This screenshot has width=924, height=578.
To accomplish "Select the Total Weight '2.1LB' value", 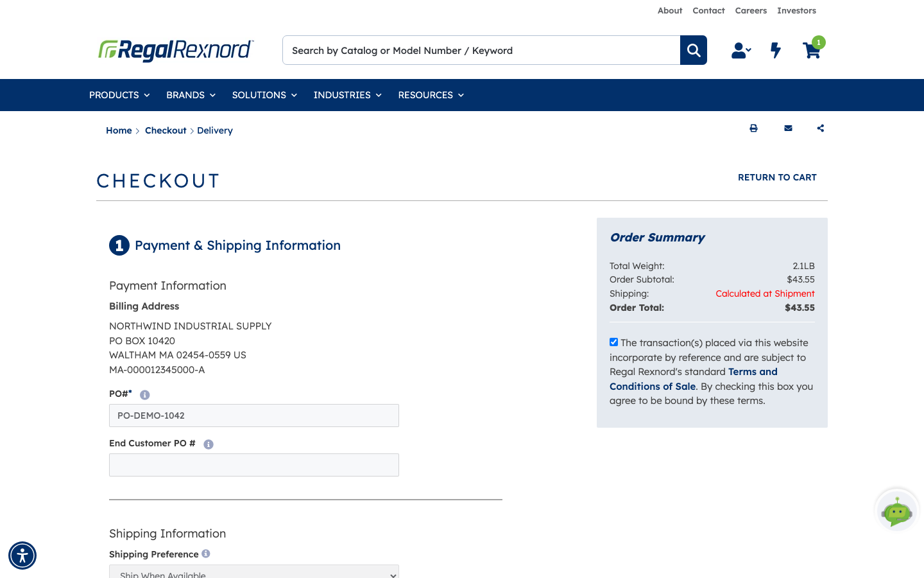I will pos(803,266).
